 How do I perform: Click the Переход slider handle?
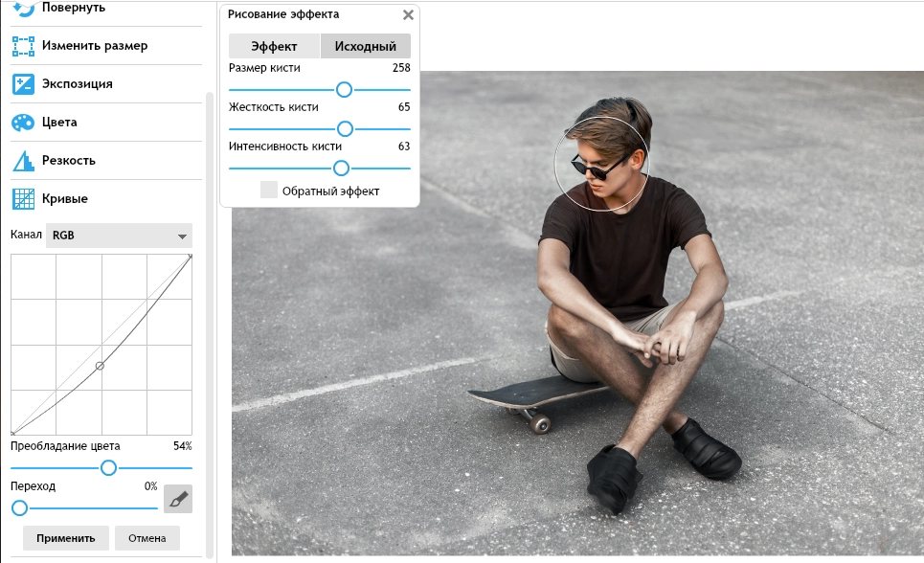point(19,507)
